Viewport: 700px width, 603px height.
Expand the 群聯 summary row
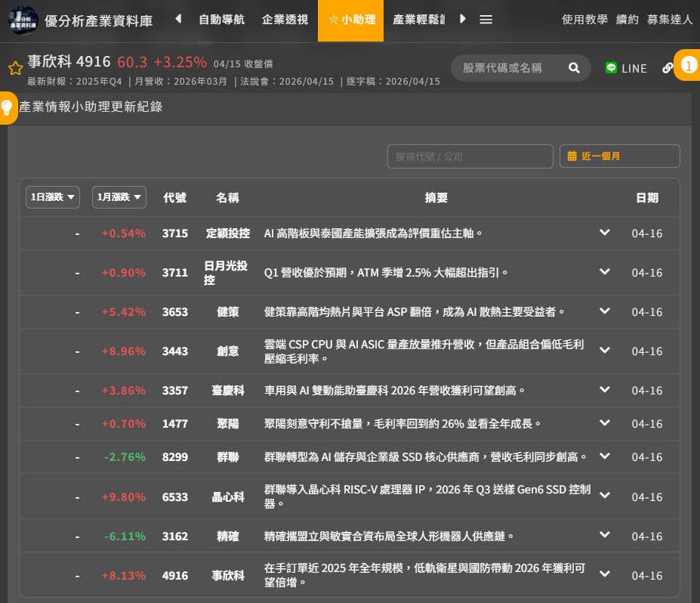click(604, 456)
